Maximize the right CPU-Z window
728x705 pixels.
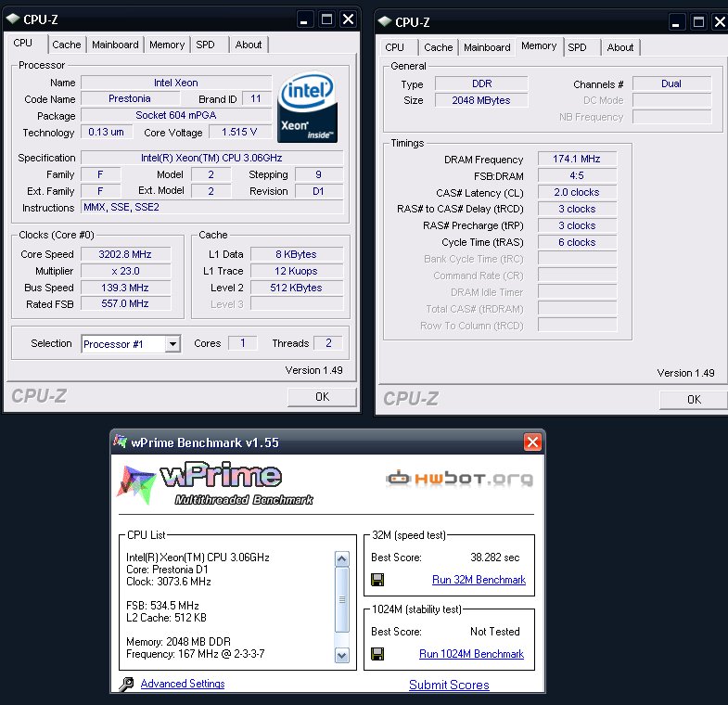pos(698,22)
